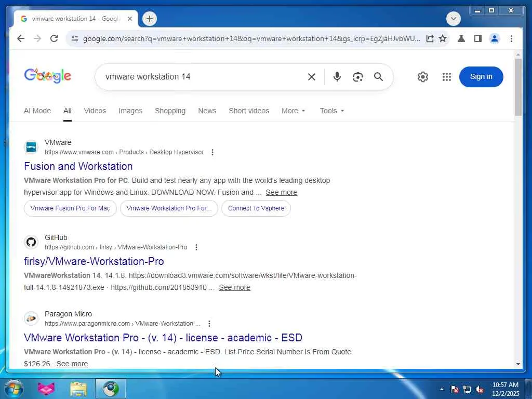Show hidden system tray icons
The height and width of the screenshot is (399, 532).
442,390
